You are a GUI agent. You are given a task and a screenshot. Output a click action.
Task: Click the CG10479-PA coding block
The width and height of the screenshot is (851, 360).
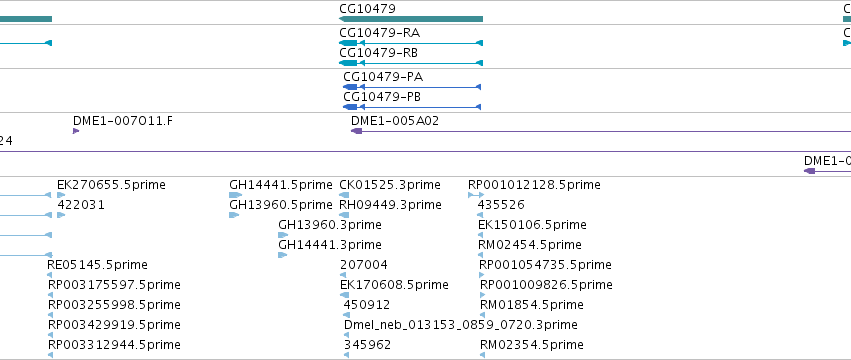tap(350, 87)
